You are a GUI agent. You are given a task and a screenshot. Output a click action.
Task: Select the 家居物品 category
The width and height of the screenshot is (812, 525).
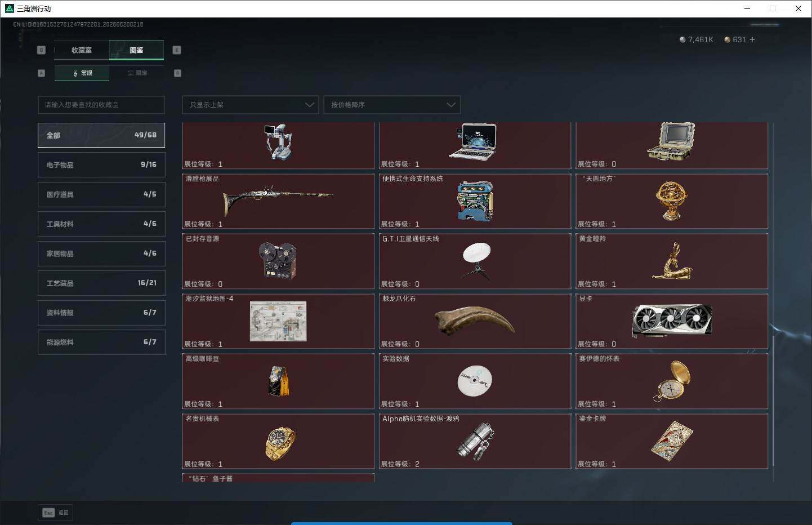point(101,253)
